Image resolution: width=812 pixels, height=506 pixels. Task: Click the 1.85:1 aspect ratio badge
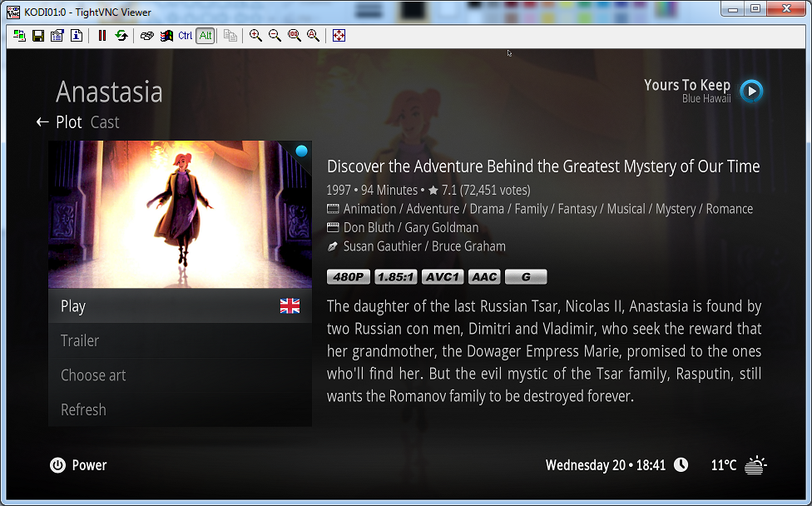tap(396, 277)
